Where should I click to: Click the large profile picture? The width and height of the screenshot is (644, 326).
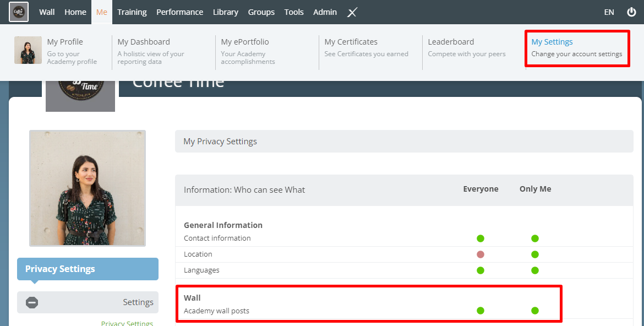tap(88, 188)
